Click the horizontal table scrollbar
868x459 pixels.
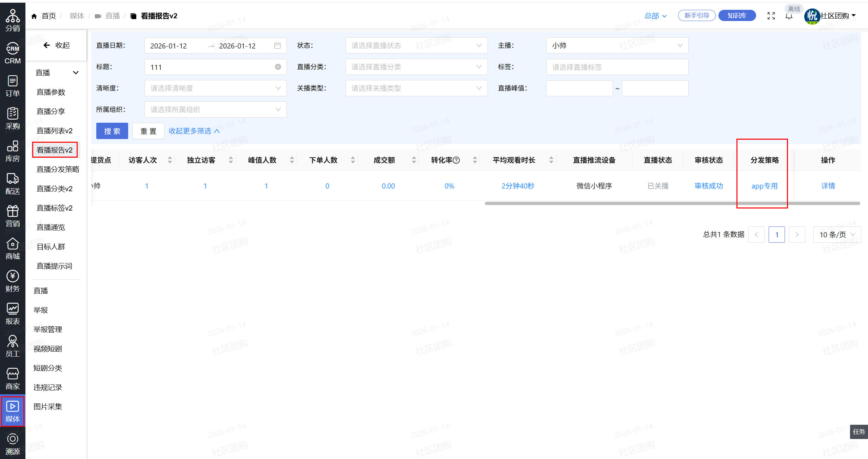pos(672,203)
